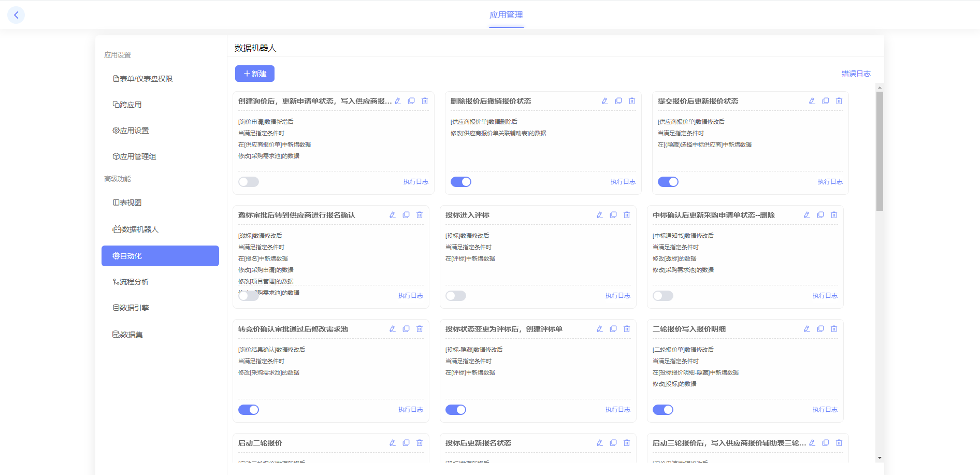Edit the 删除报价后撤销报价状态 robot
Viewport: 980px width, 475px height.
click(604, 101)
